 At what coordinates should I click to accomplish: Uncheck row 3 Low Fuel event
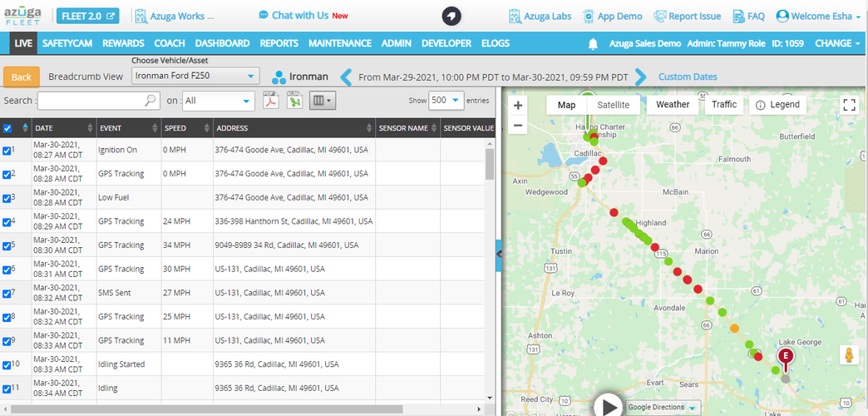coord(7,198)
